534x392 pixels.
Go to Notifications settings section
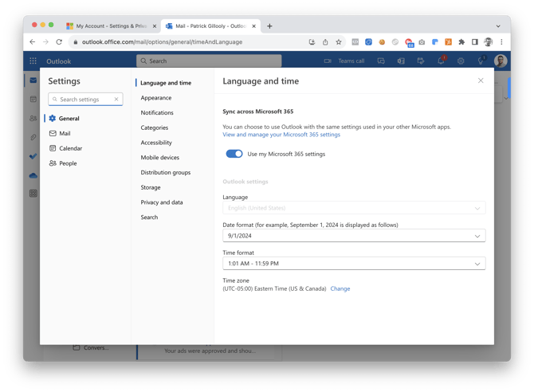click(157, 112)
